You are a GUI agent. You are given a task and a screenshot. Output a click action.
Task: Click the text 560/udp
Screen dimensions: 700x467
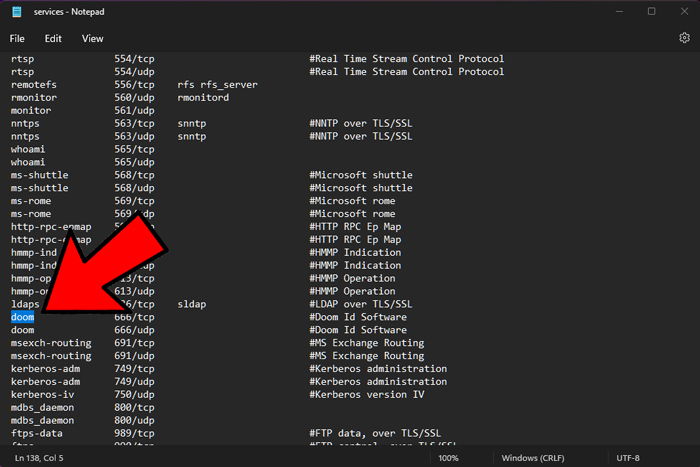point(134,97)
